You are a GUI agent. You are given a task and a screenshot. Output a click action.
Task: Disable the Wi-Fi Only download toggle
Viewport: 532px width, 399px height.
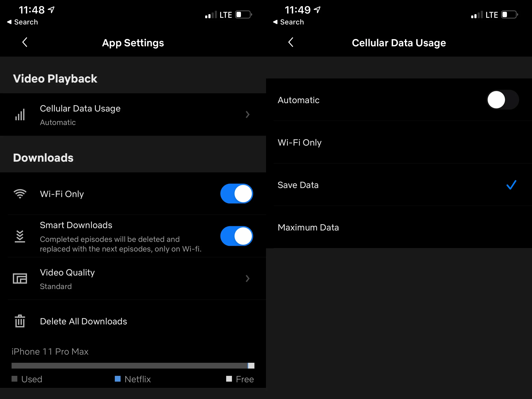coord(237,194)
